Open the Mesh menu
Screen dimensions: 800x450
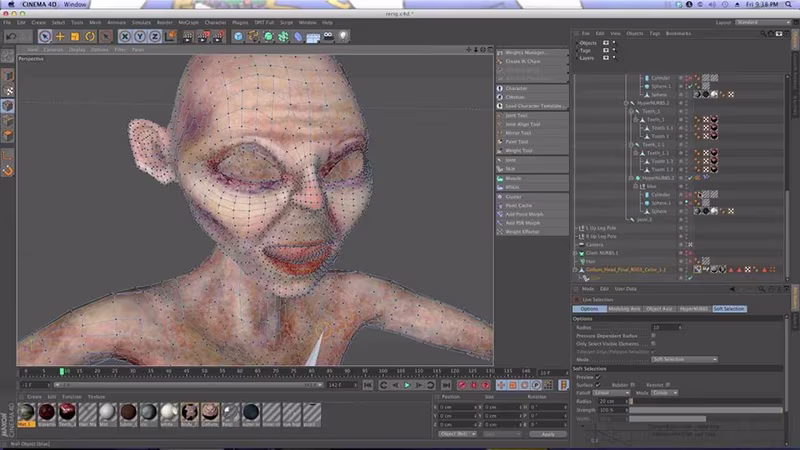(x=95, y=22)
